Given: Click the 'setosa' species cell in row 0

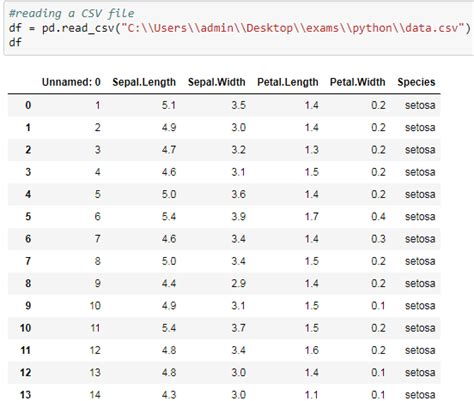Looking at the screenshot, I should [x=420, y=105].
